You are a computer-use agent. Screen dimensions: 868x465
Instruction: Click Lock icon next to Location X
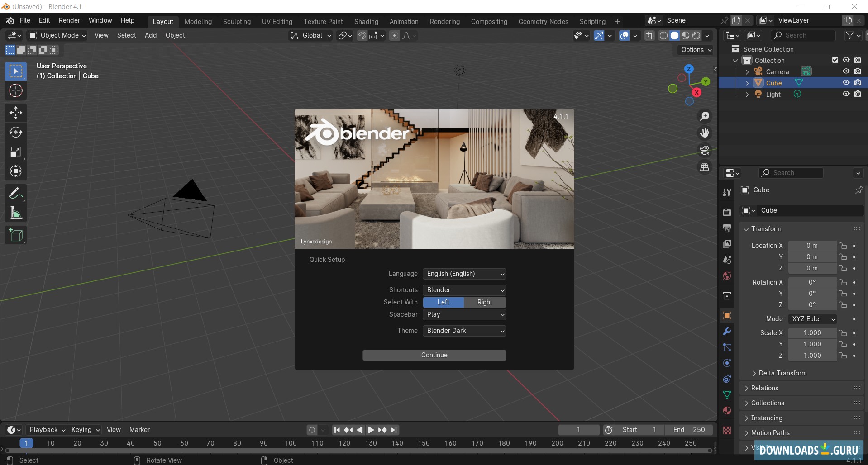pyautogui.click(x=844, y=246)
